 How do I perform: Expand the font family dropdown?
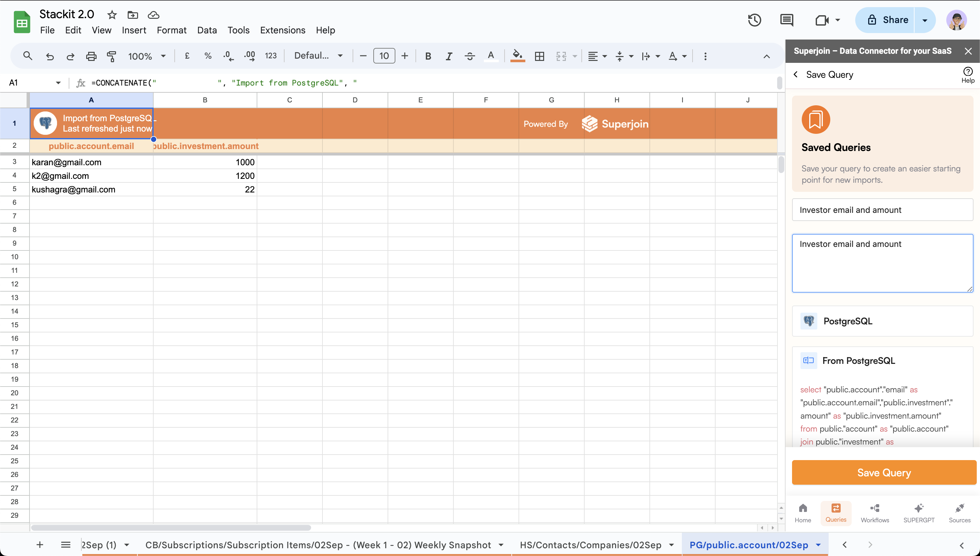tap(318, 56)
